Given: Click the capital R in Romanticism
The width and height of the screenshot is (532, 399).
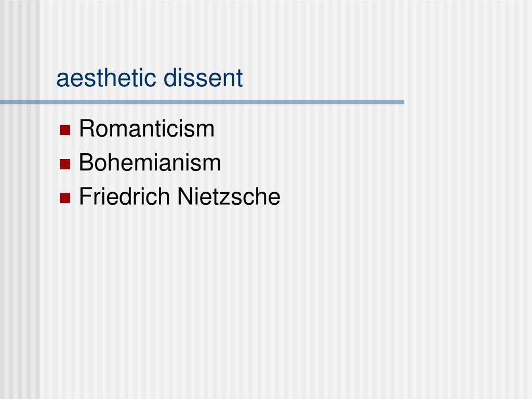Looking at the screenshot, I should [87, 129].
